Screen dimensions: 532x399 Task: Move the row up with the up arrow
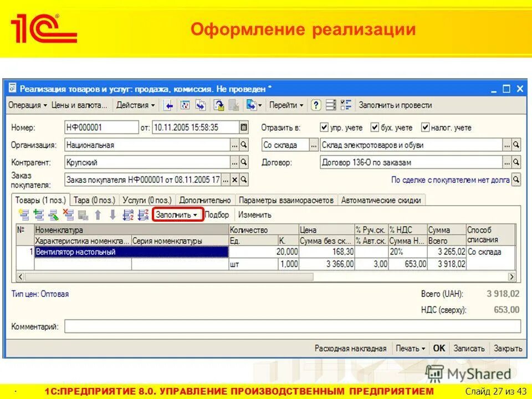tap(98, 215)
